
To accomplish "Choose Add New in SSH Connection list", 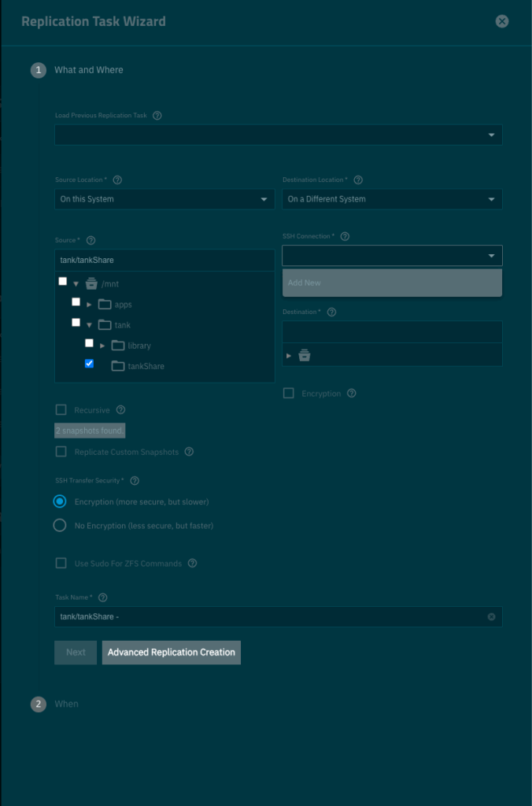I will point(392,283).
